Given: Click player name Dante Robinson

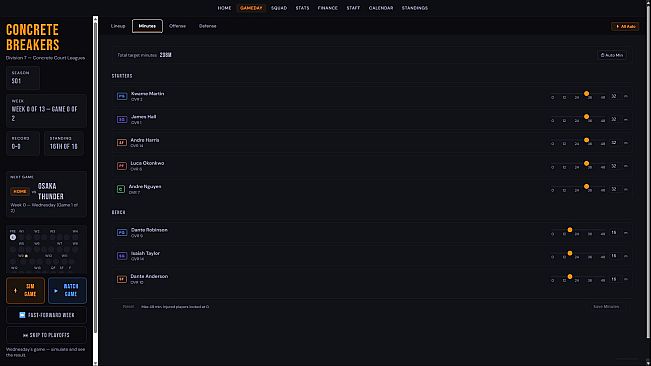Looking at the screenshot, I should pyautogui.click(x=149, y=230).
